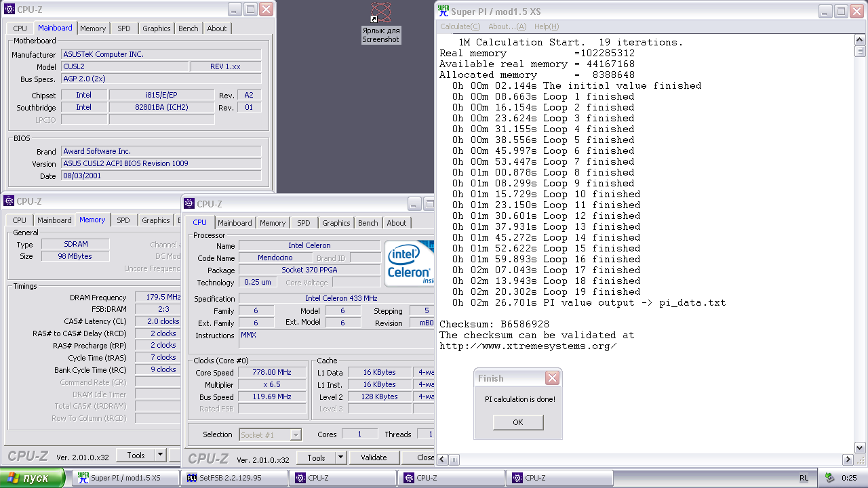
Task: Click 'http://www.xtremesystems.org/' text in Super PI
Action: (x=528, y=346)
